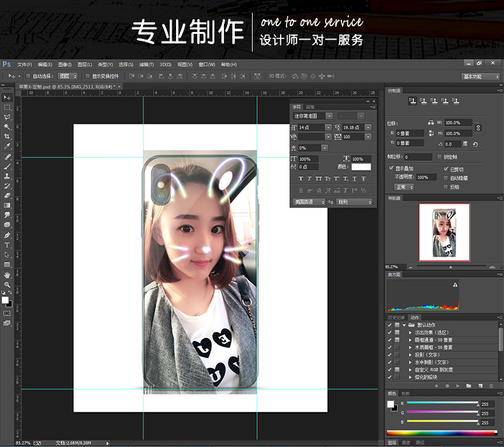Select the Crop tool in the toolbox

tap(8, 137)
